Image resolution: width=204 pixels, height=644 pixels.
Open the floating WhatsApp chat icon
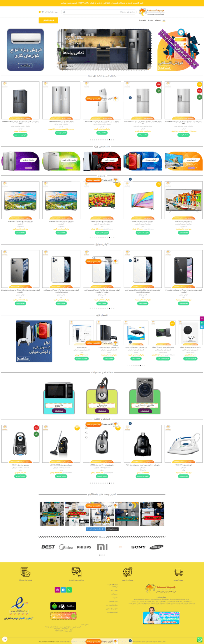(200, 640)
